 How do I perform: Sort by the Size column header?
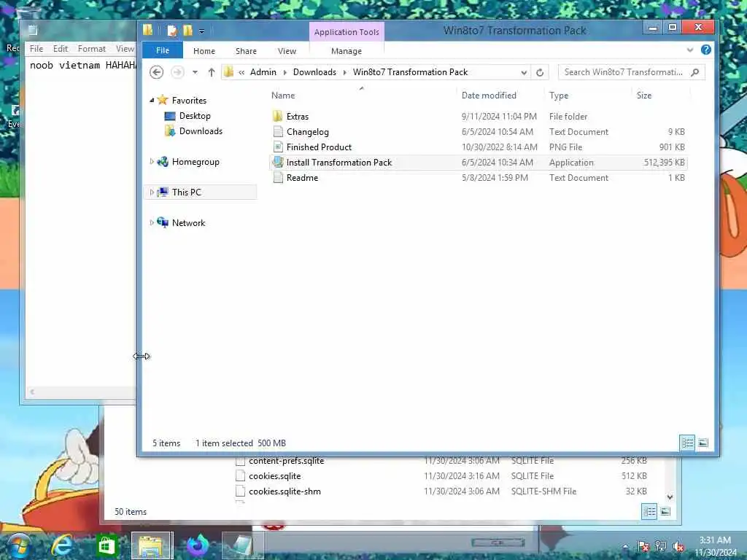coord(643,96)
